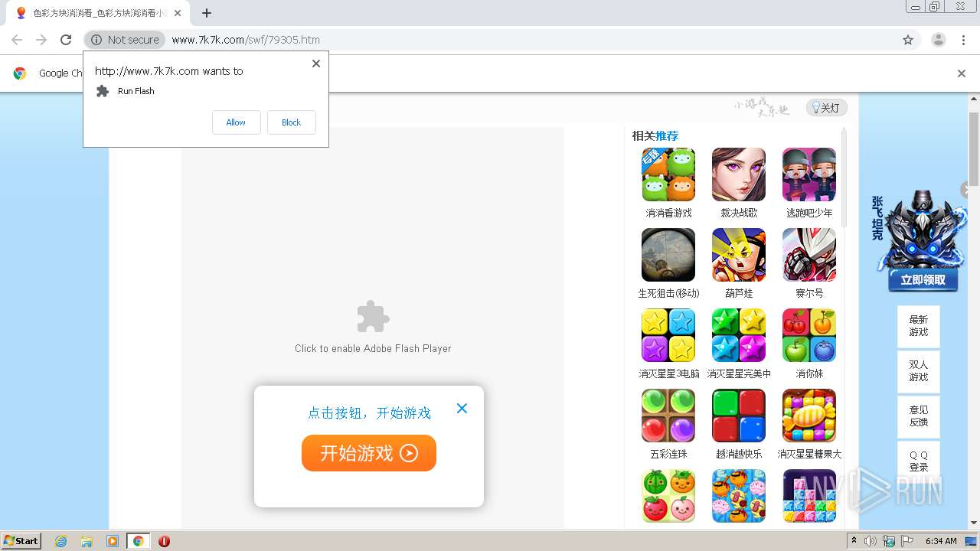
Task: Open Chrome's three-dot menu
Action: tap(963, 40)
